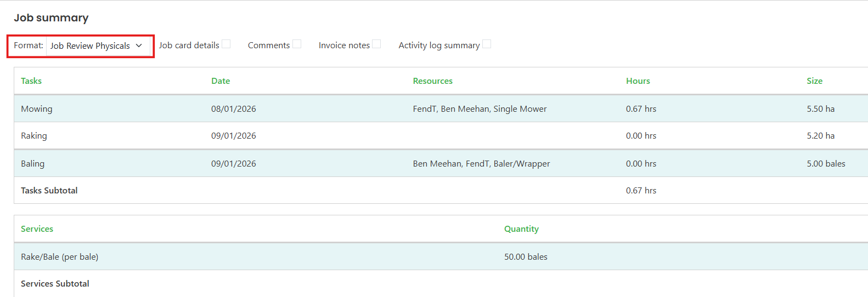
Task: Click the Tasks Subtotal row
Action: [x=441, y=190]
